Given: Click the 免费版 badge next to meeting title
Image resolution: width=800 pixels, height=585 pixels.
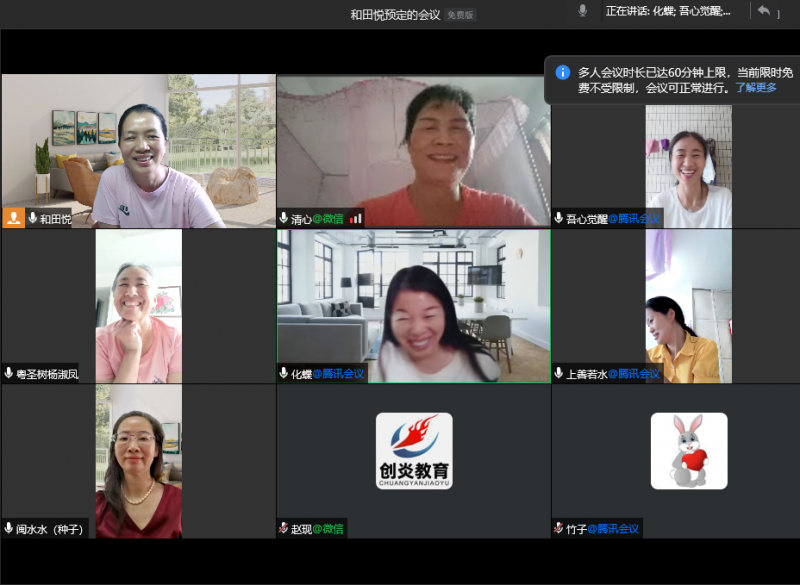Looking at the screenshot, I should (461, 15).
